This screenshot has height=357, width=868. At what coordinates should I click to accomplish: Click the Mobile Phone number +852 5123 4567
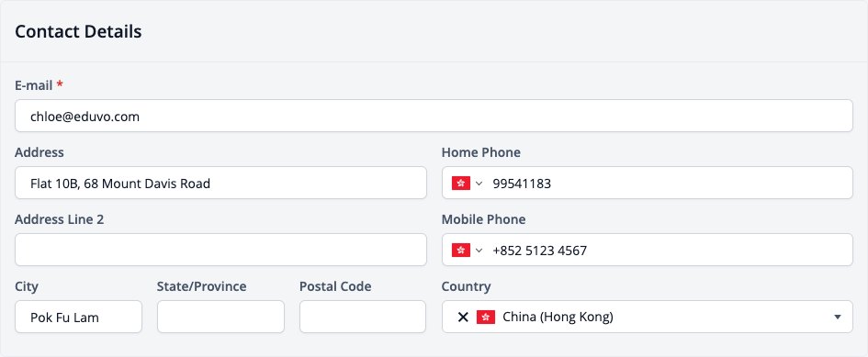540,251
